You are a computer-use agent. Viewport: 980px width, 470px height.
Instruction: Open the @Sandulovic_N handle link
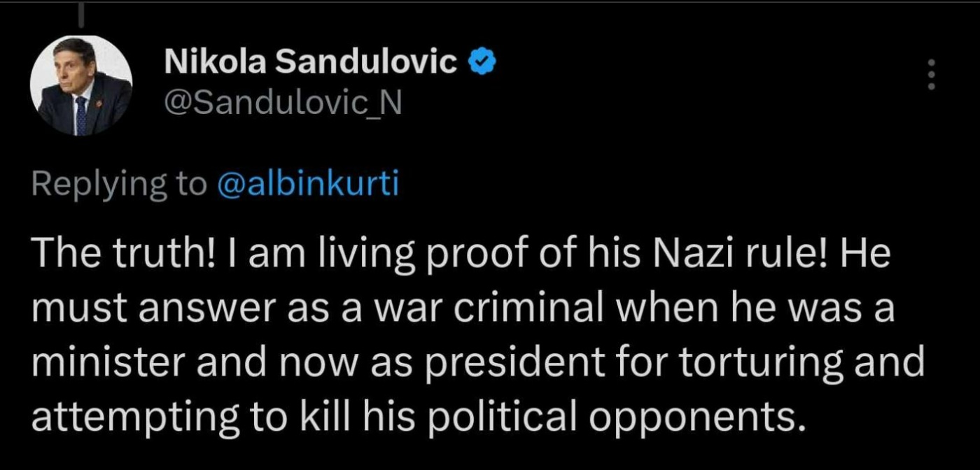(282, 105)
